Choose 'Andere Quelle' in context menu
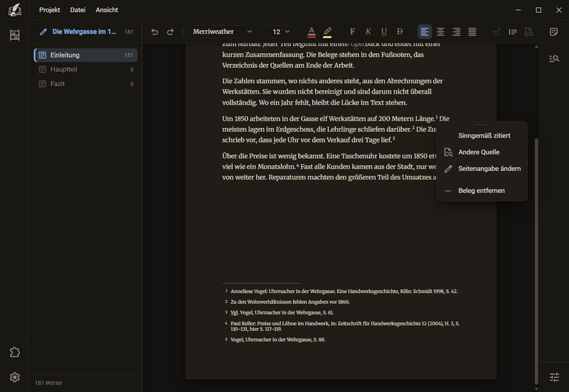Screen dimensions: 569x392 [x=482, y=152]
